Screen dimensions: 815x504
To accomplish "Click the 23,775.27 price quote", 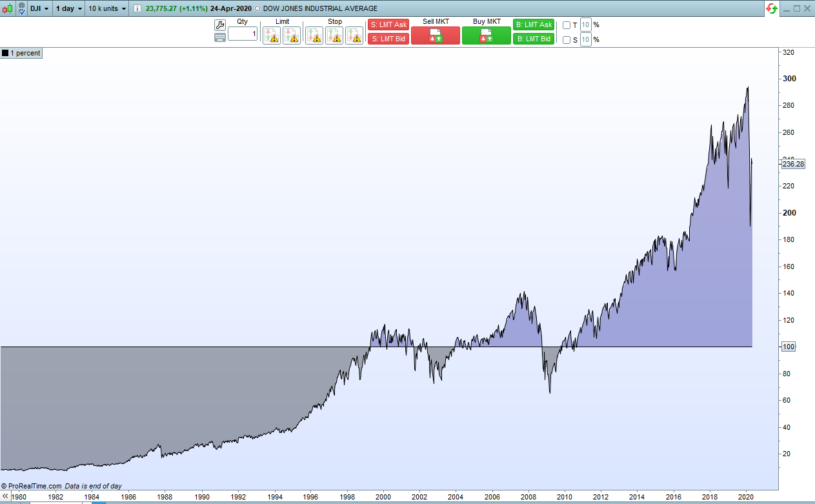I will coord(163,9).
